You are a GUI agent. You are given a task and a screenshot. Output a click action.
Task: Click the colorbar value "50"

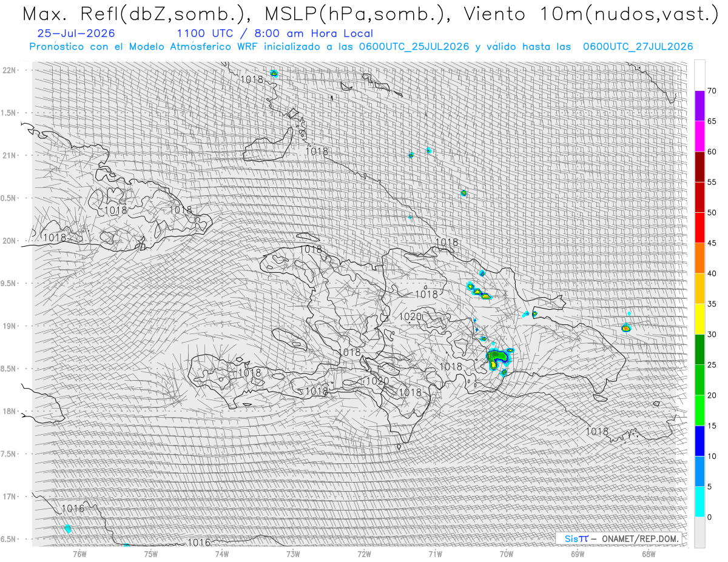tap(712, 213)
